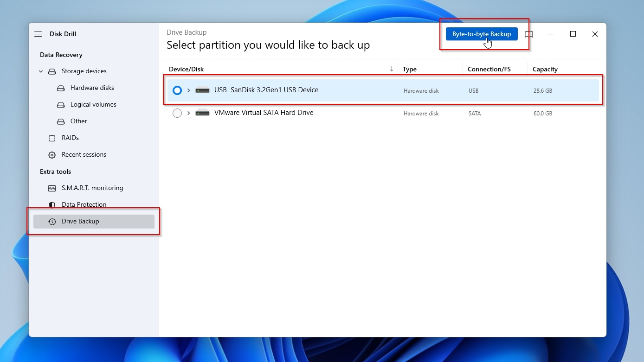Expand the USB SanDisk device partitions
This screenshot has height=362, width=644.
[188, 90]
